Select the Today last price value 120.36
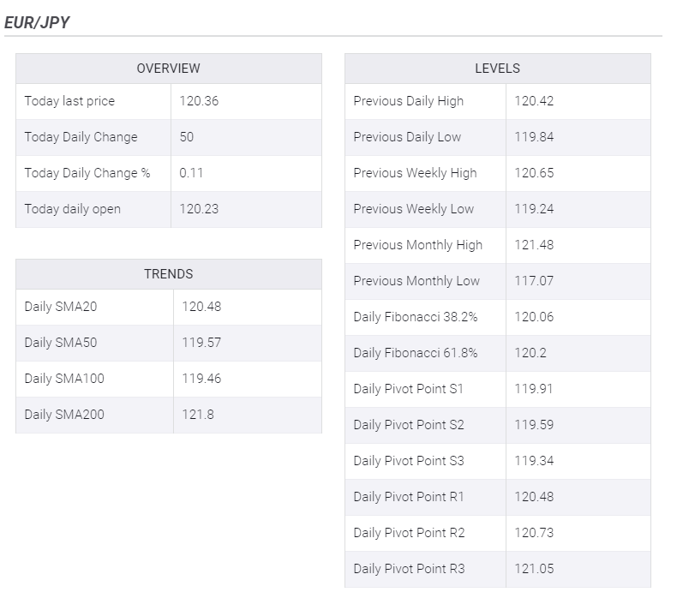The width and height of the screenshot is (677, 616). (199, 101)
